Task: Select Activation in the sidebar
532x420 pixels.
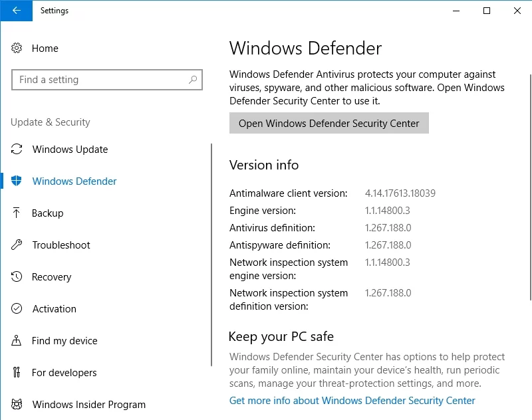Action: coord(55,309)
